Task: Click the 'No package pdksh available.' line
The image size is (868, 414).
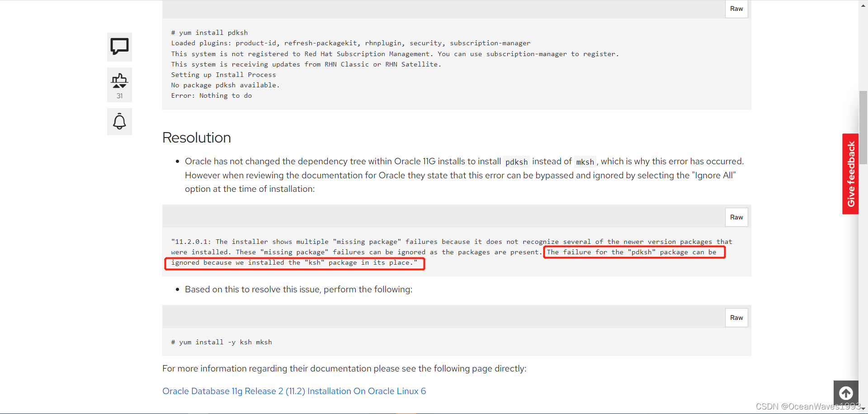Action: (x=225, y=85)
